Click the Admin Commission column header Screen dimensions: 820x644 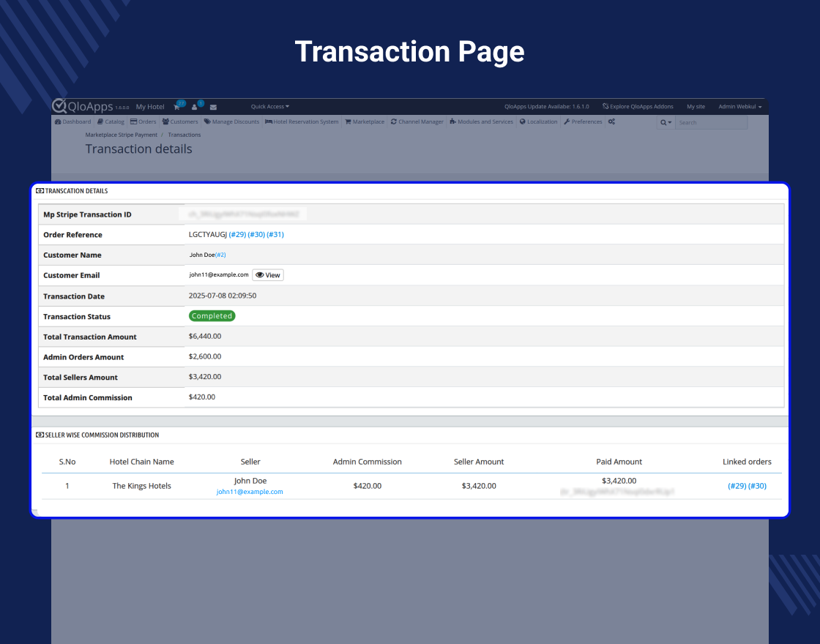[x=367, y=462]
